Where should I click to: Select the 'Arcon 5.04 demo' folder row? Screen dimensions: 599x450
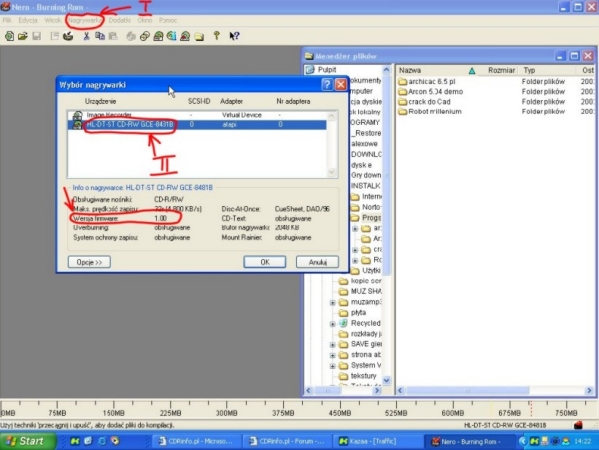431,92
